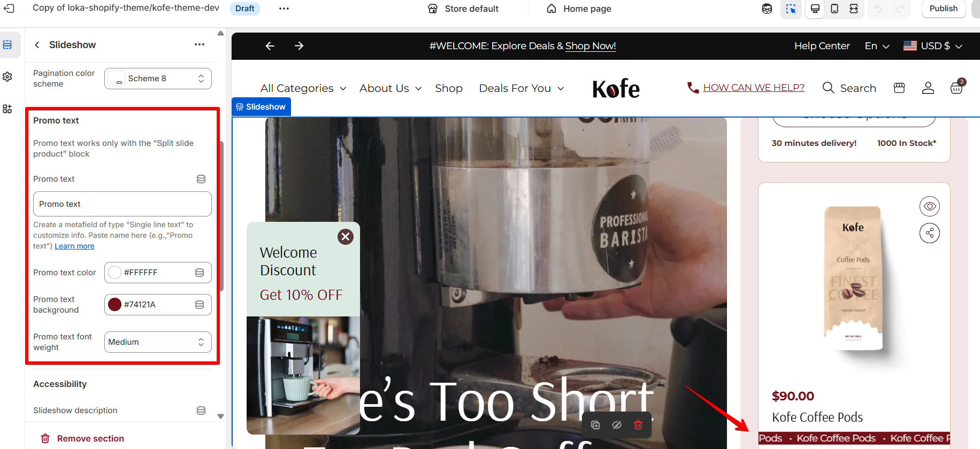Click the share icon on product card
The image size is (980, 449).
click(930, 233)
